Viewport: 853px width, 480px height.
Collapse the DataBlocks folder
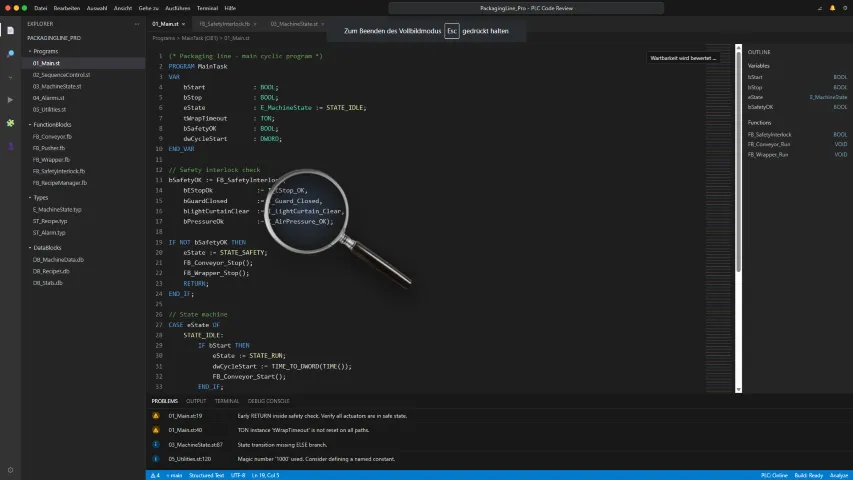pos(30,248)
